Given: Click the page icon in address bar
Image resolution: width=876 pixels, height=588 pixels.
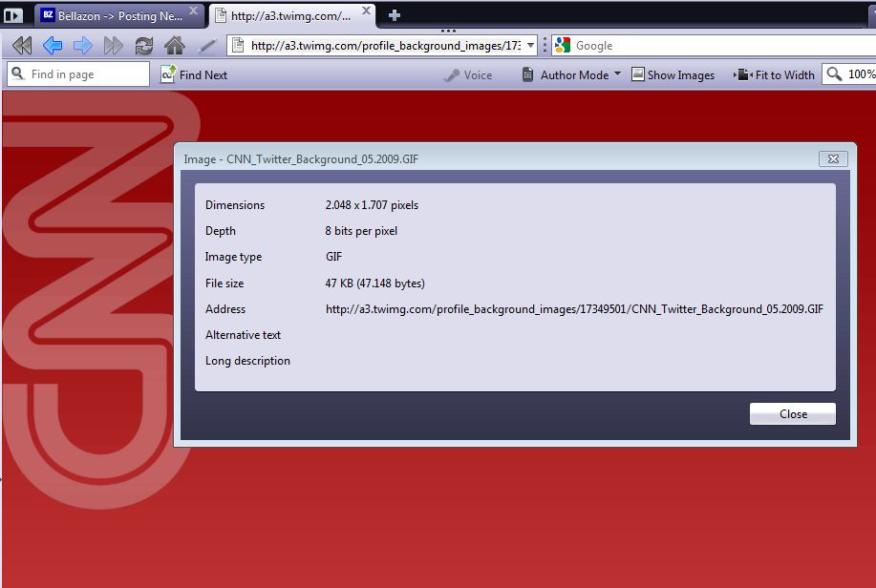Looking at the screenshot, I should click(x=238, y=45).
